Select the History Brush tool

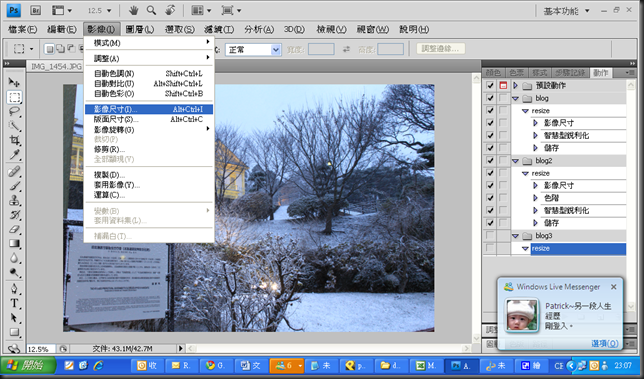click(14, 214)
